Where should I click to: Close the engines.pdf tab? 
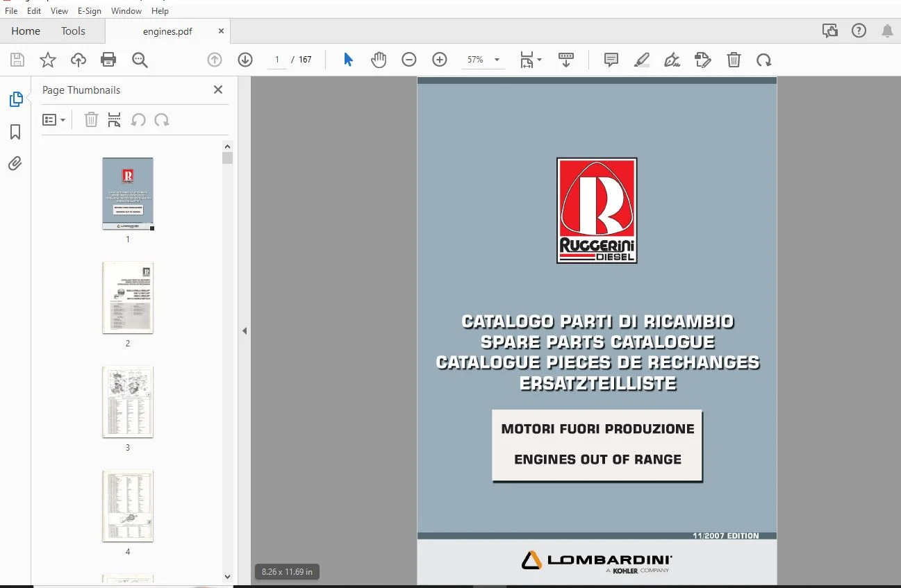221,31
